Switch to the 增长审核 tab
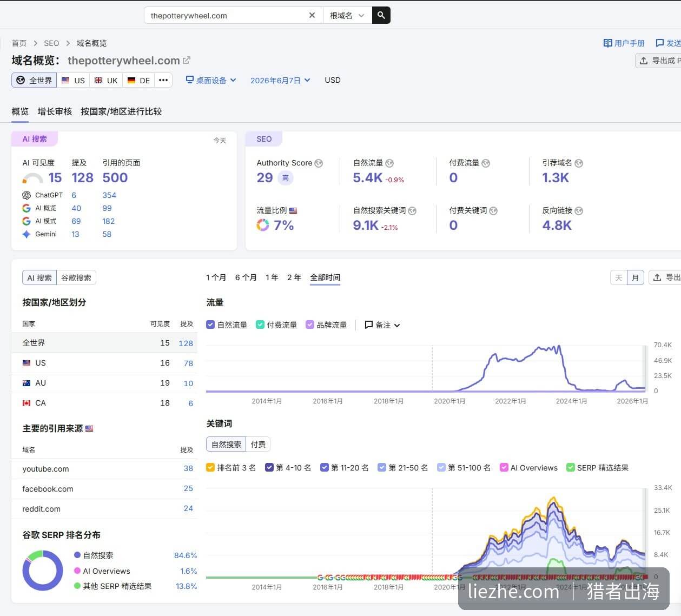The image size is (681, 616). pos(55,111)
